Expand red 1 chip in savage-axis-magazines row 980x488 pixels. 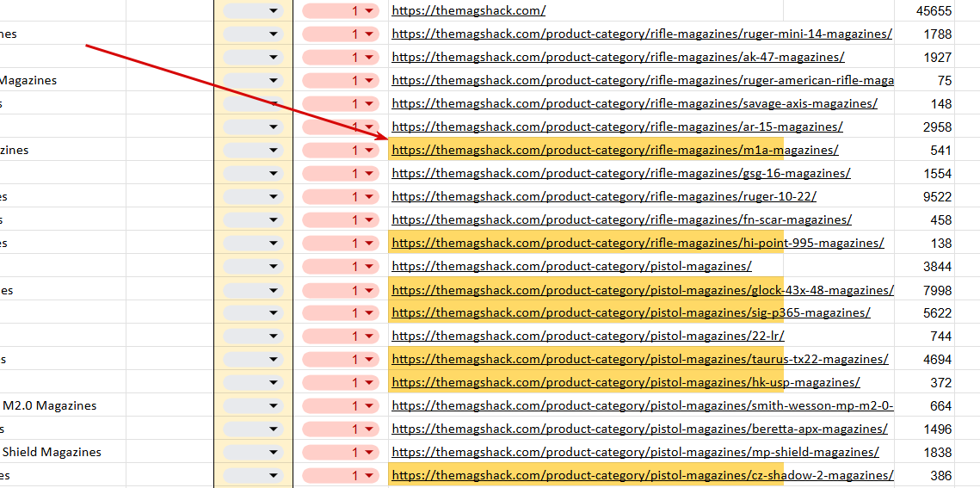[341, 104]
